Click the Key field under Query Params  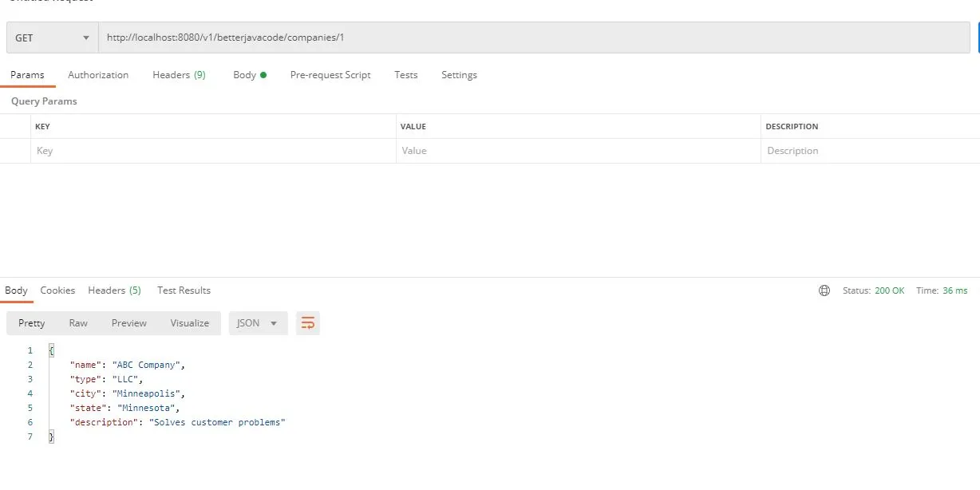[x=160, y=150]
